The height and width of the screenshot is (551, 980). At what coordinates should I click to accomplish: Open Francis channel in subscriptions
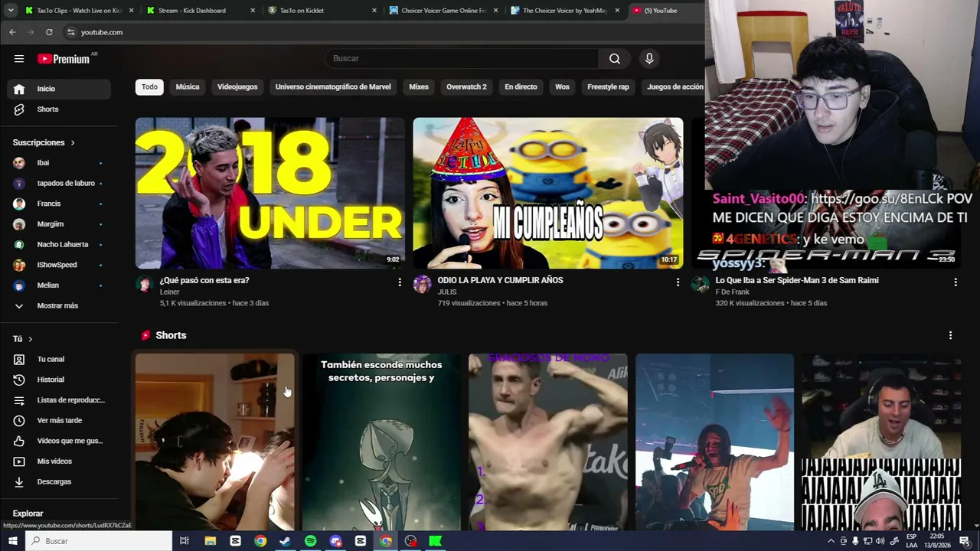[59, 204]
